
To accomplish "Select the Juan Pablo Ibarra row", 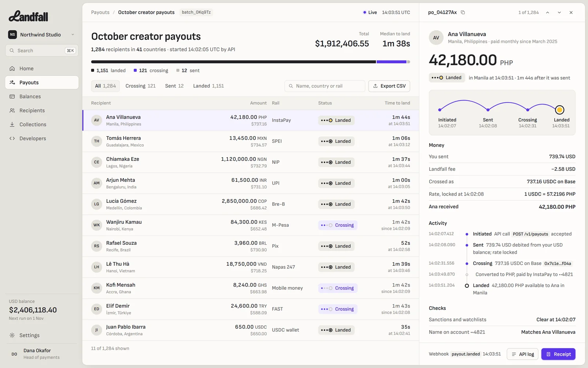I will pyautogui.click(x=251, y=330).
